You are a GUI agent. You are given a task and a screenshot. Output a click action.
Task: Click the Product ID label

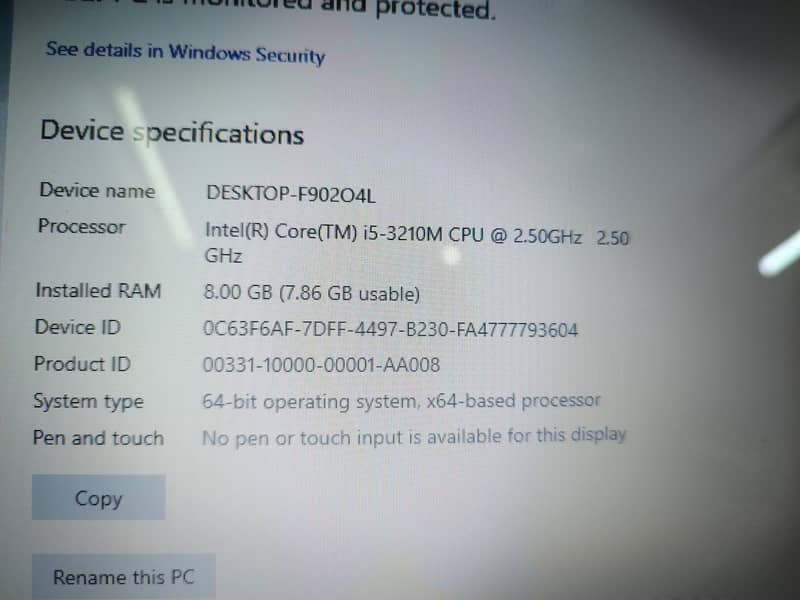click(x=82, y=364)
